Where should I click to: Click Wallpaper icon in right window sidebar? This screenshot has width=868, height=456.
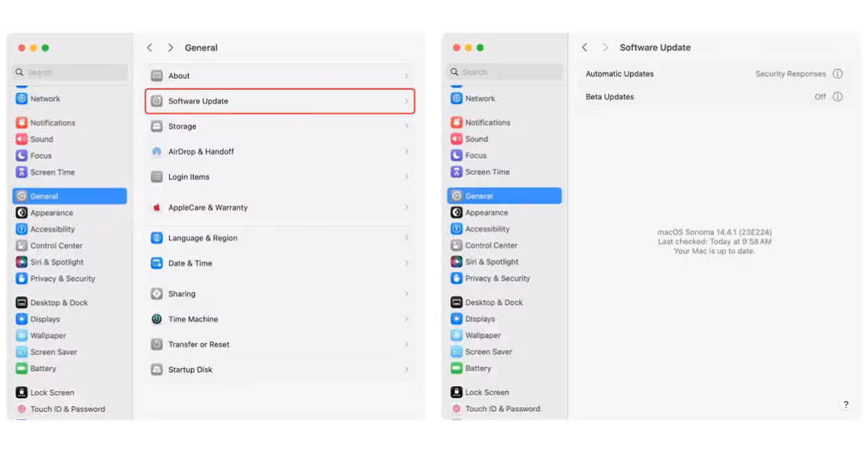(x=456, y=336)
